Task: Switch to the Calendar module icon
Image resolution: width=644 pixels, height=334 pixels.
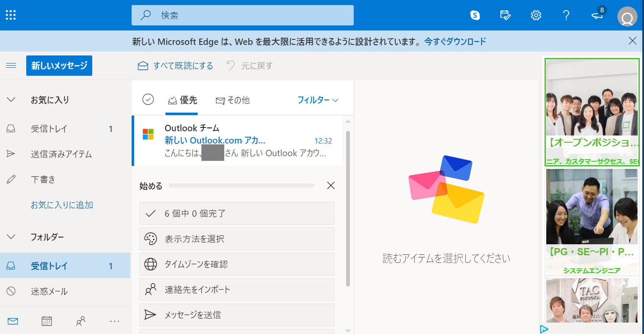Action: pos(47,321)
